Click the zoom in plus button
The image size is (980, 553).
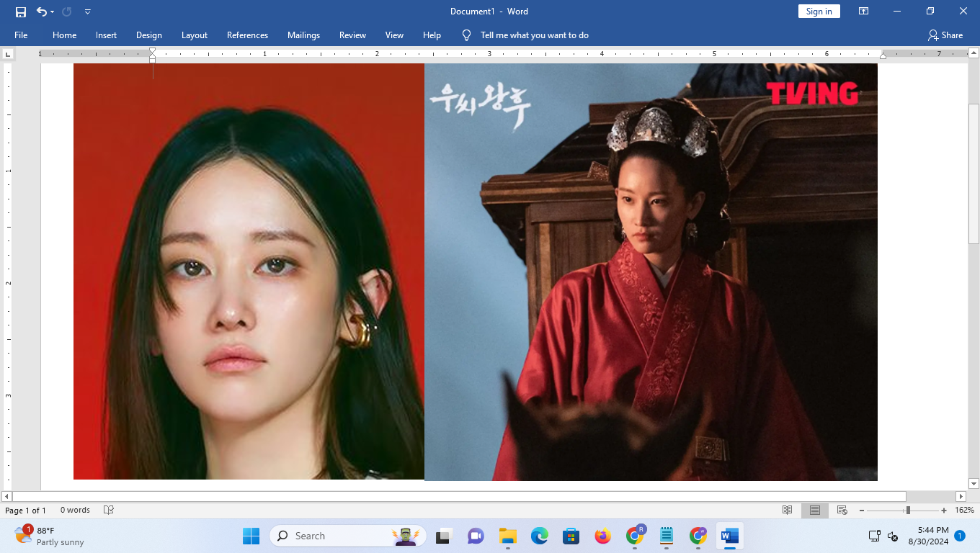tap(944, 511)
